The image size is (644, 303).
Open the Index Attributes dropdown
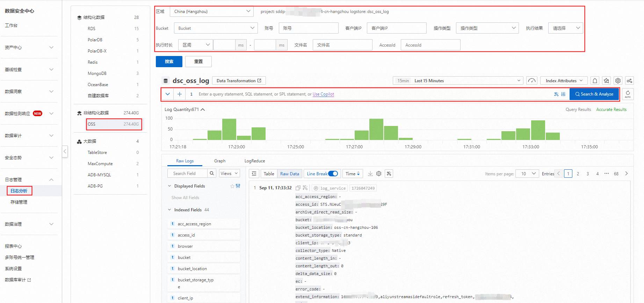tap(564, 81)
